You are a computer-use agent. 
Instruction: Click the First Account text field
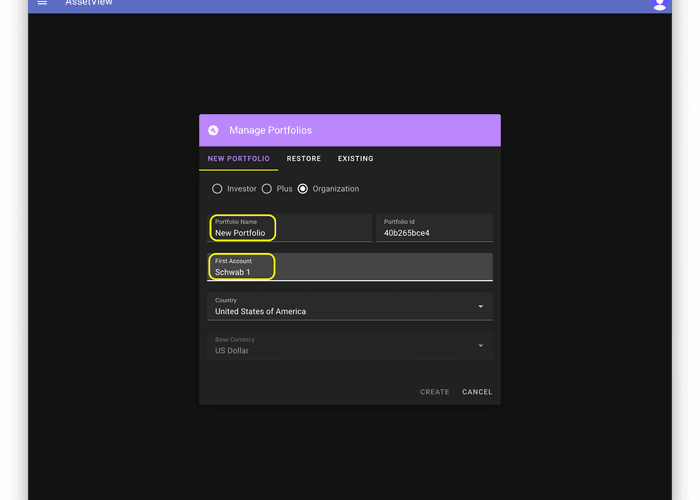[350, 272]
